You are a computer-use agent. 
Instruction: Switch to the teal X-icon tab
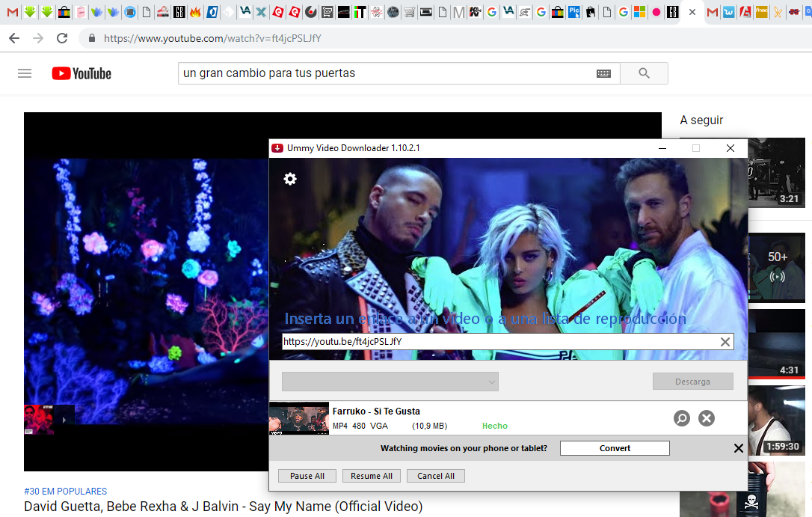click(x=262, y=12)
